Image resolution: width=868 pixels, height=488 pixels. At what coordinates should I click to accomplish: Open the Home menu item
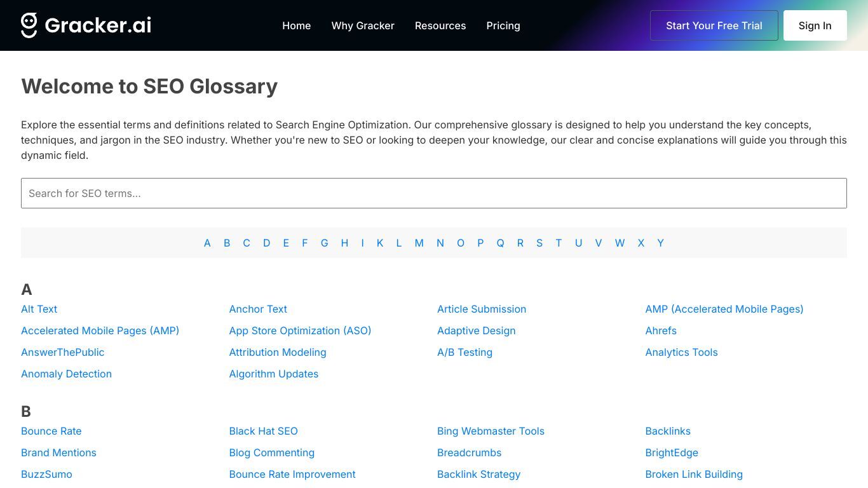coord(297,25)
